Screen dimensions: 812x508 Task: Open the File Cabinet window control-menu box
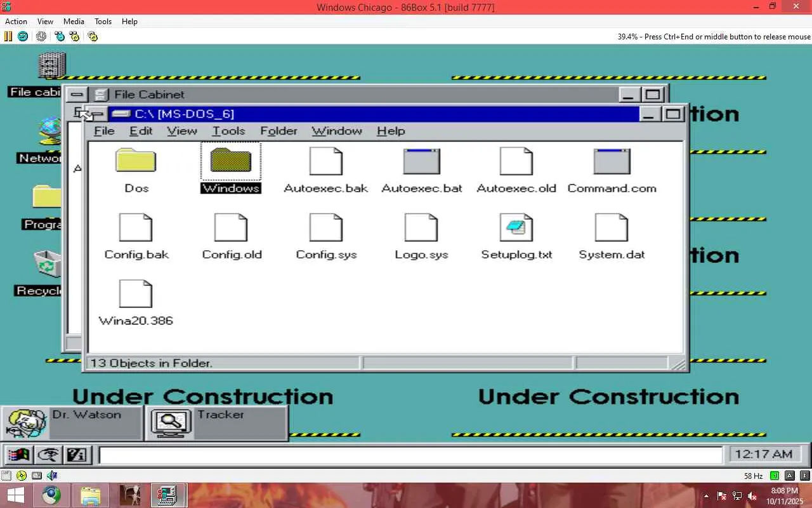77,95
